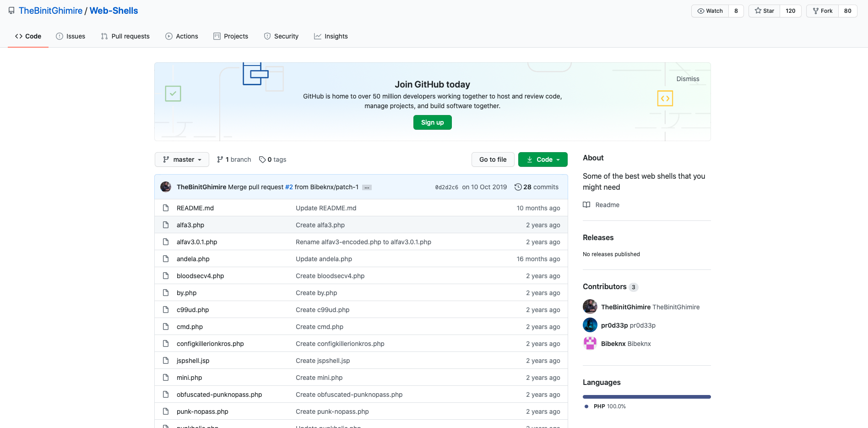Click the file icon next to alfa3.php
868x428 pixels.
166,225
